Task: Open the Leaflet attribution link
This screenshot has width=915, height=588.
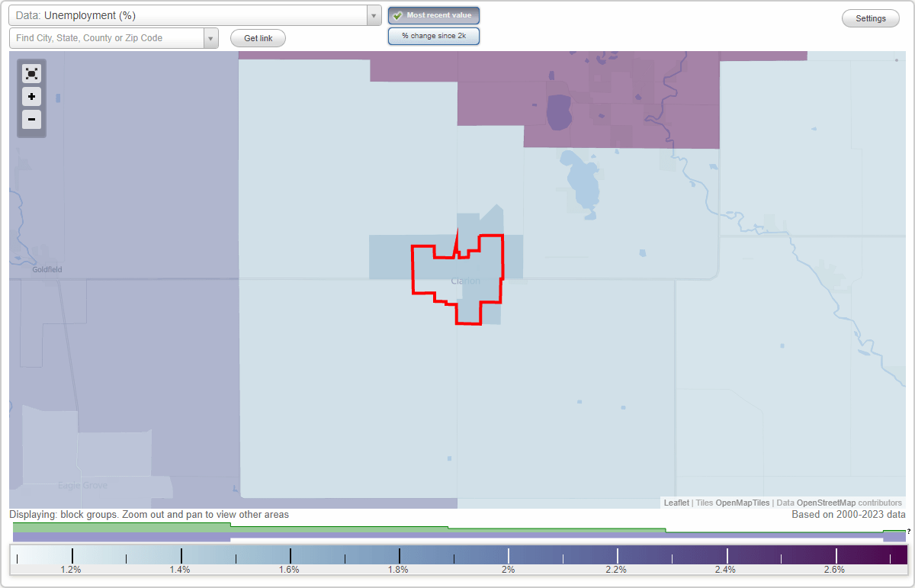Action: pos(676,503)
